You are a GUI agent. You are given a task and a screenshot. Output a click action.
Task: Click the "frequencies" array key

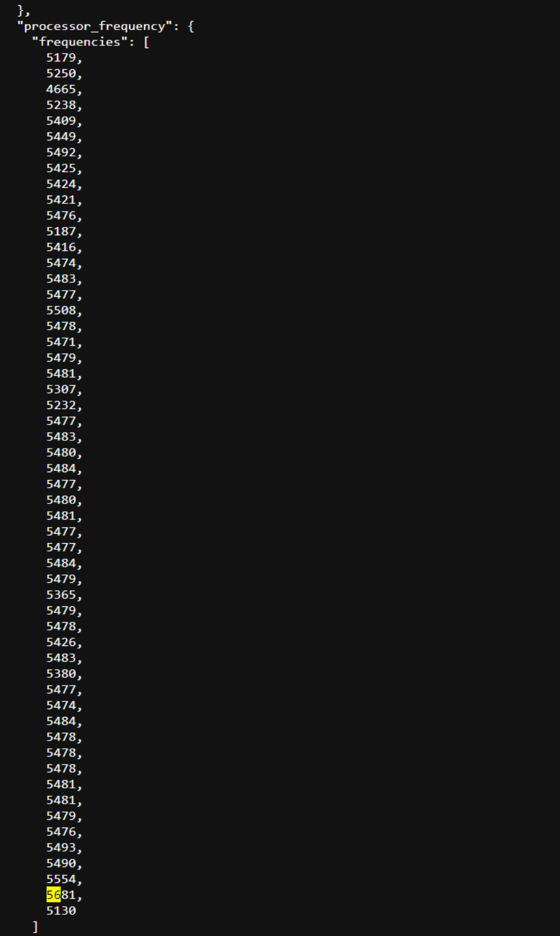pos(79,42)
